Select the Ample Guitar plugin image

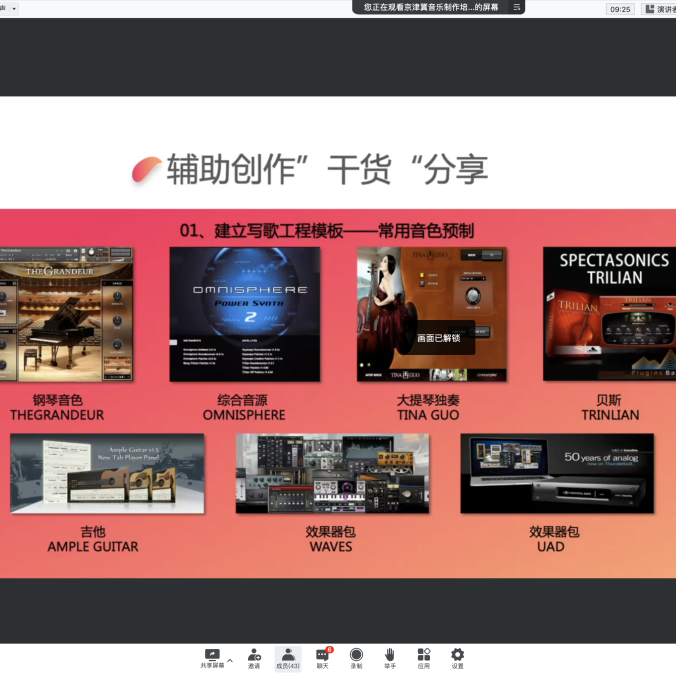pos(107,473)
